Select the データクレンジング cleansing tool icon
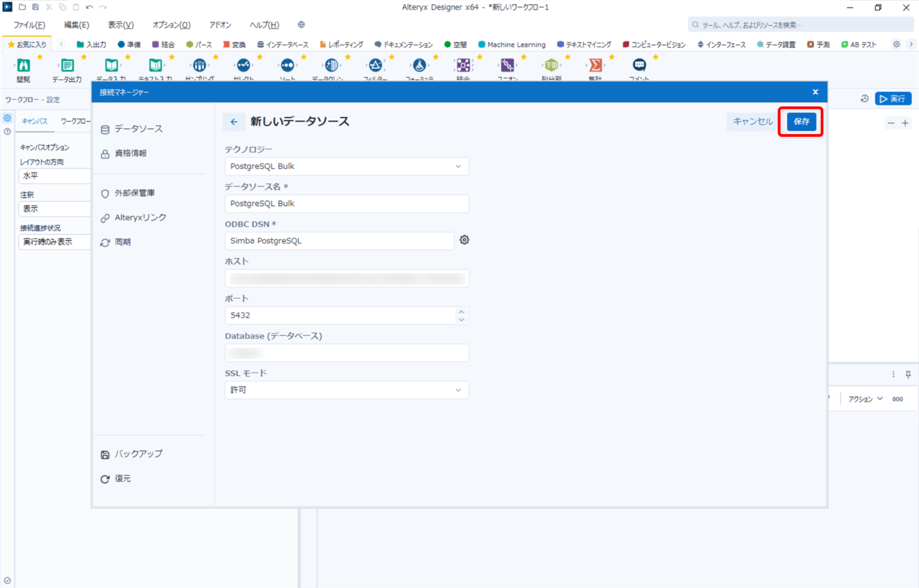This screenshot has width=919, height=588. coord(331,65)
